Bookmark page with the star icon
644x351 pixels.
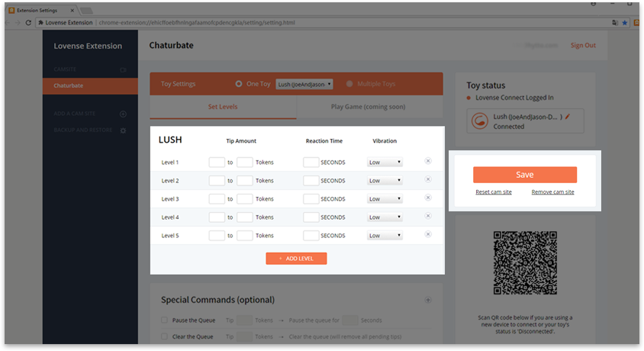click(625, 23)
